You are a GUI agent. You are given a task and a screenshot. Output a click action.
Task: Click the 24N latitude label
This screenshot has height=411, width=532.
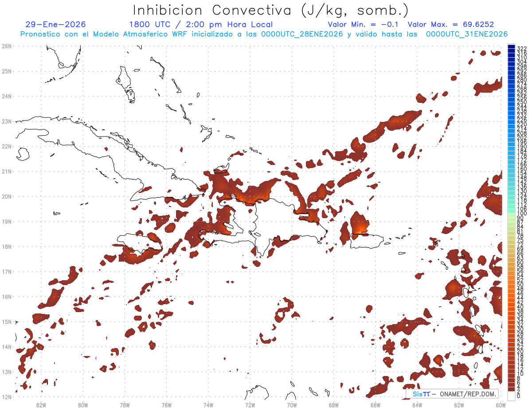click(7, 96)
